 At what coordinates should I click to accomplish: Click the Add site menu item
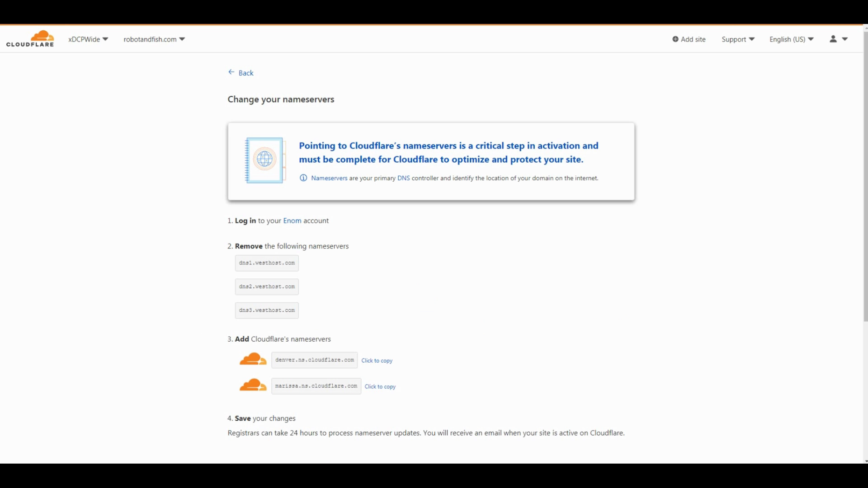693,39
